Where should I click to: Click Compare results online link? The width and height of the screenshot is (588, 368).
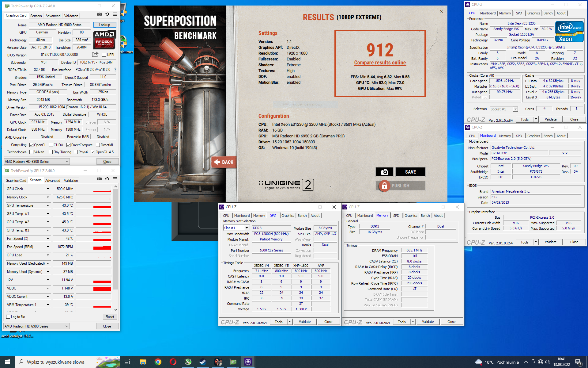380,63
